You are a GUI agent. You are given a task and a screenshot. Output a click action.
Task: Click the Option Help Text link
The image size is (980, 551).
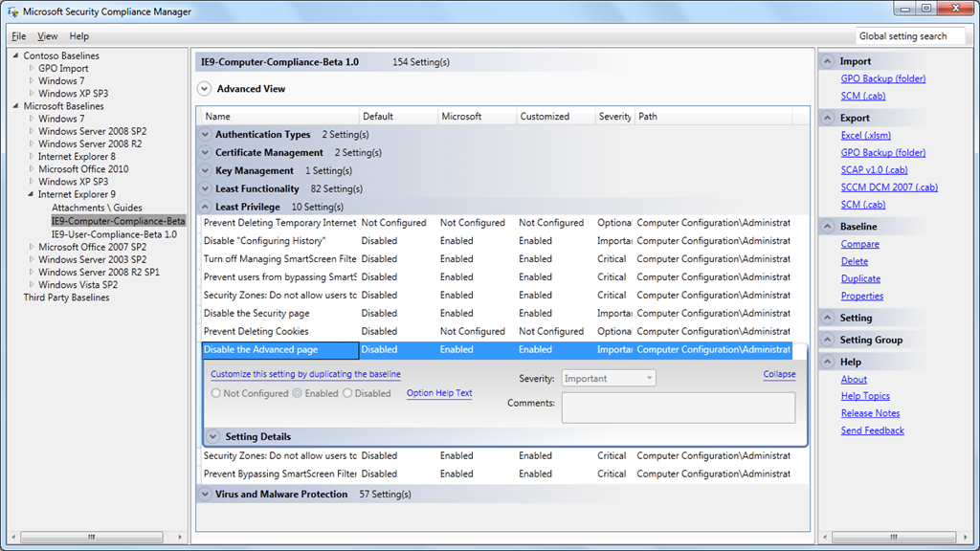coord(439,393)
